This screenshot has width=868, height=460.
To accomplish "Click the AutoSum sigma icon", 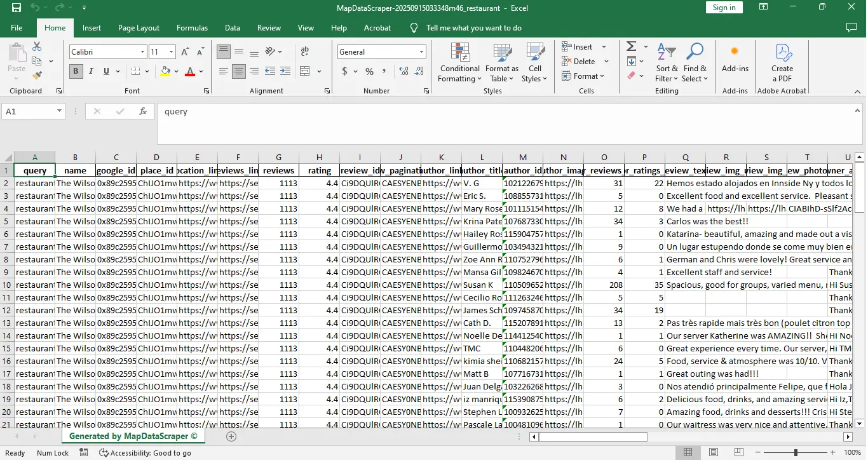I will click(x=631, y=46).
